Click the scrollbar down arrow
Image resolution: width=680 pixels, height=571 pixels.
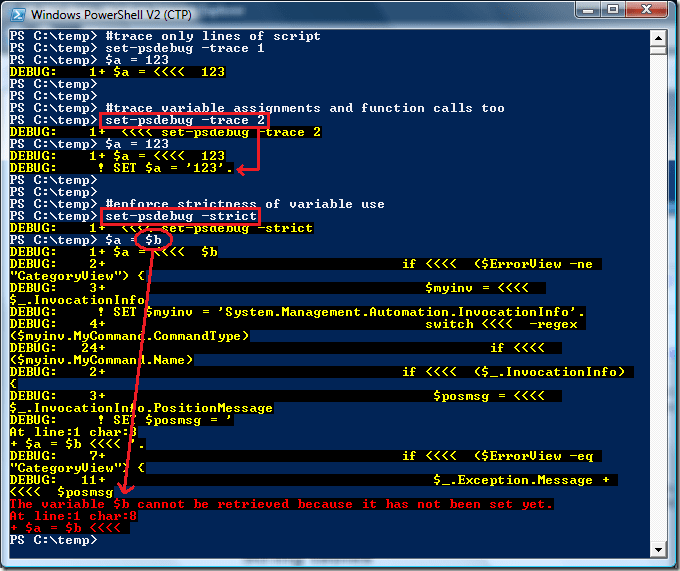(658, 549)
